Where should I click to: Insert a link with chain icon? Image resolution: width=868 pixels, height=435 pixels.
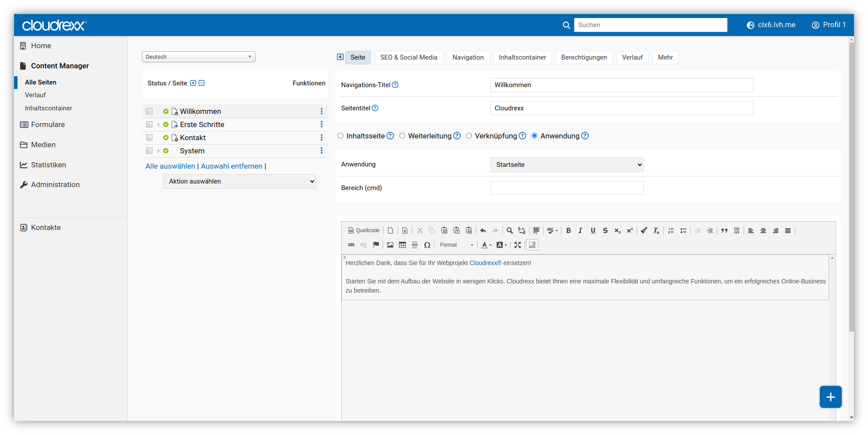(x=351, y=245)
